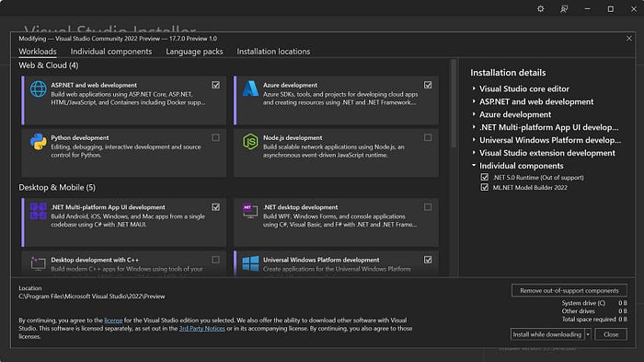Close the Modifying dialog with X
The width and height of the screenshot is (644, 362).
[629, 39]
